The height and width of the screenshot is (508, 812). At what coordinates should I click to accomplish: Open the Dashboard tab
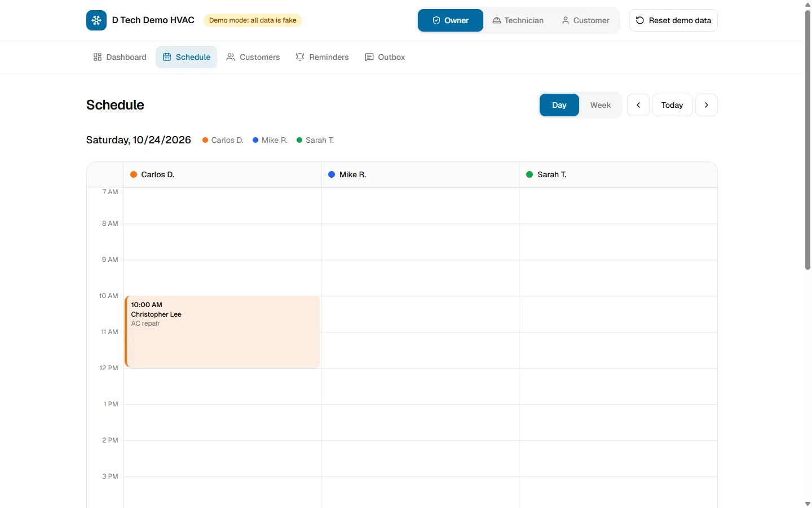(x=120, y=57)
